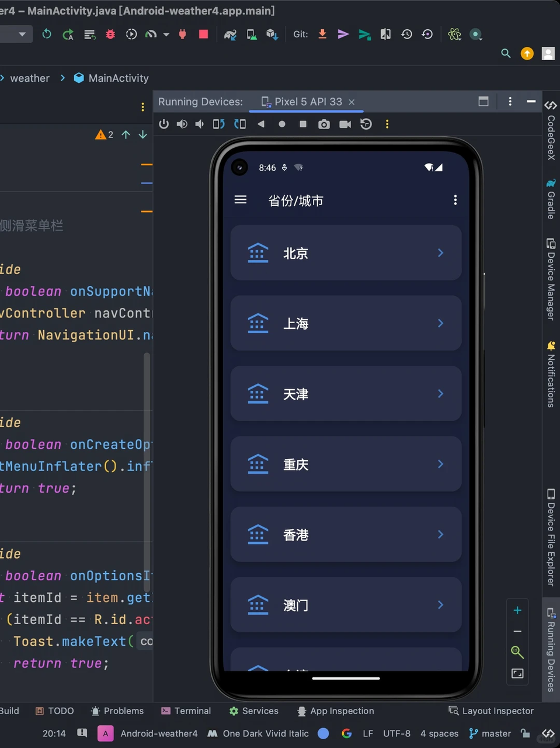This screenshot has width=560, height=748.
Task: Open the master git branch dropdown
Action: coord(490,733)
